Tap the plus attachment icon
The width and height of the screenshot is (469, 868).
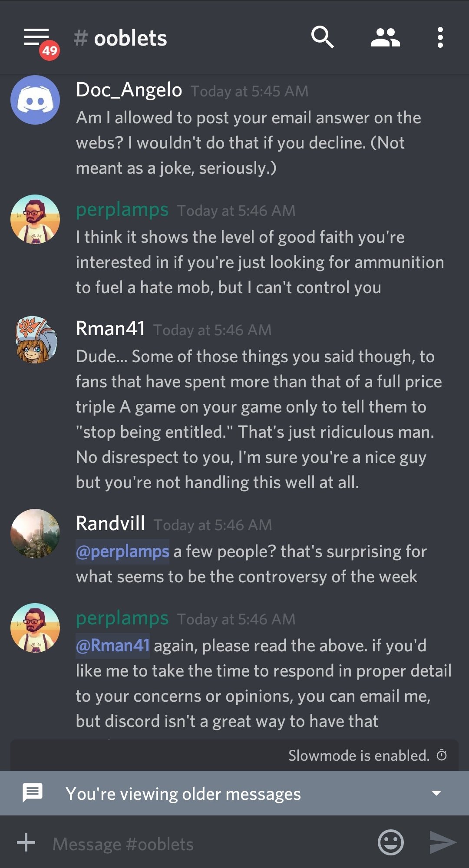click(26, 843)
